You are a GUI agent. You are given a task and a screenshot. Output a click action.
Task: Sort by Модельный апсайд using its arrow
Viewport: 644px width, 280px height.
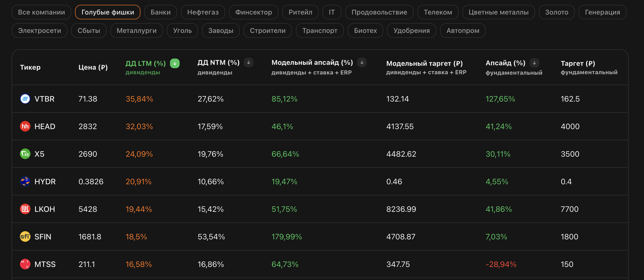point(361,63)
